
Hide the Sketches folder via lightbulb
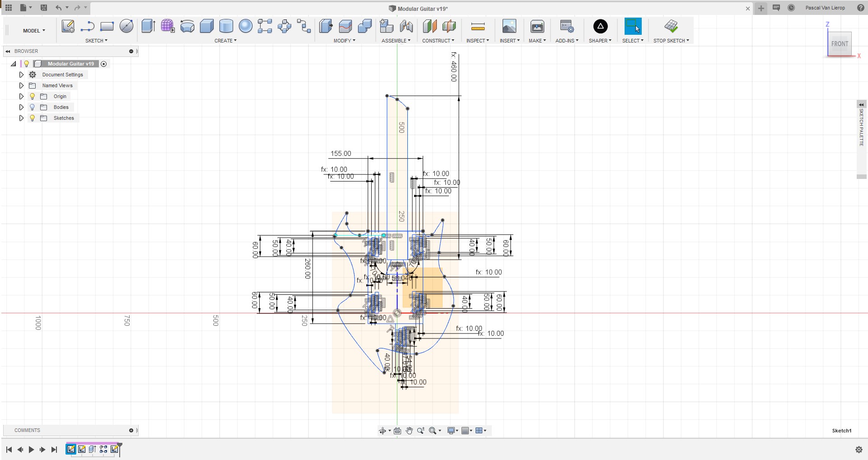[x=32, y=118]
